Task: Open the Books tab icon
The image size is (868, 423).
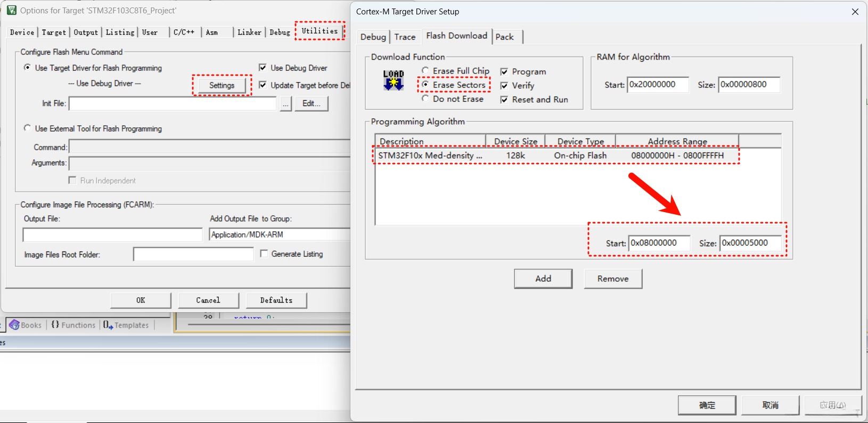Action: (14, 325)
